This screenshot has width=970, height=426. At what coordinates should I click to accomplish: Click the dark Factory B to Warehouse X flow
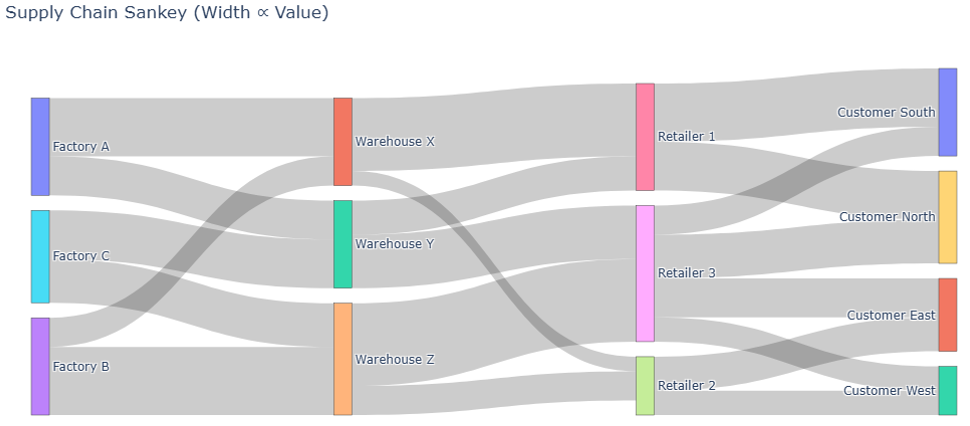tap(190, 250)
